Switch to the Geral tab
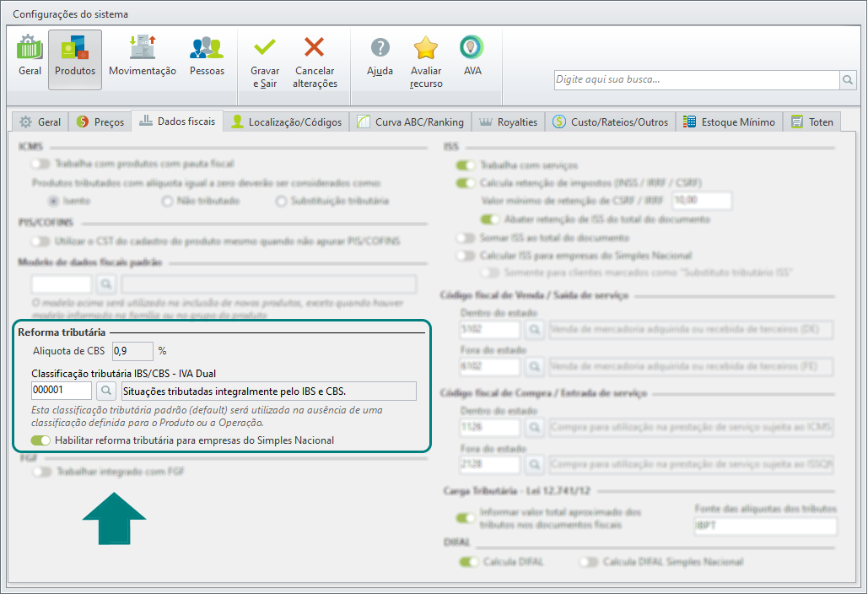868x594 pixels. coord(40,121)
